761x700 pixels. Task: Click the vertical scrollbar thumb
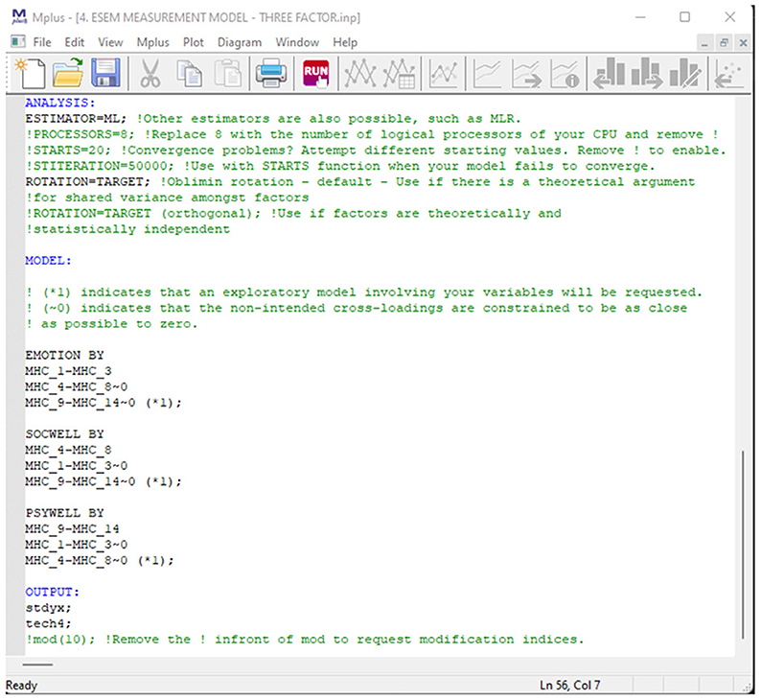pyautogui.click(x=743, y=545)
